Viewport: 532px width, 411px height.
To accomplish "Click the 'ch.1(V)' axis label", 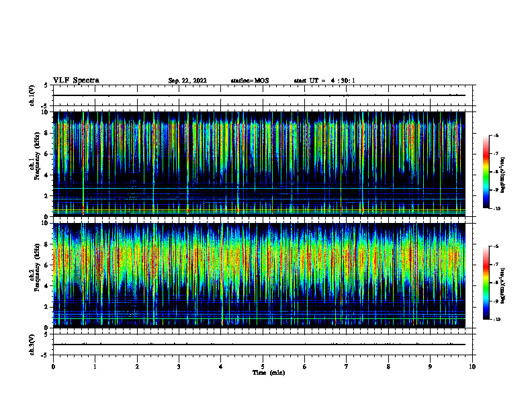I will [32, 95].
